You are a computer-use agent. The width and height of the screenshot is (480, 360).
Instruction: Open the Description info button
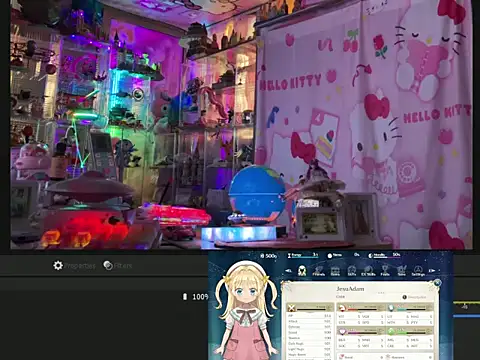[x=414, y=297]
